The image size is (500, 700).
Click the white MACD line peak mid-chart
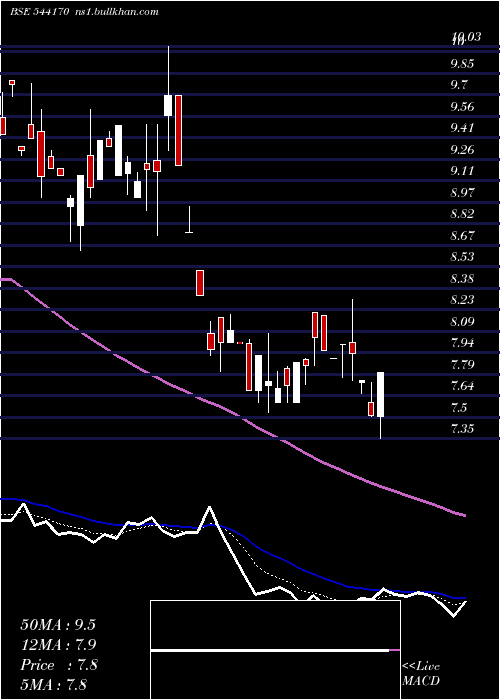click(209, 508)
